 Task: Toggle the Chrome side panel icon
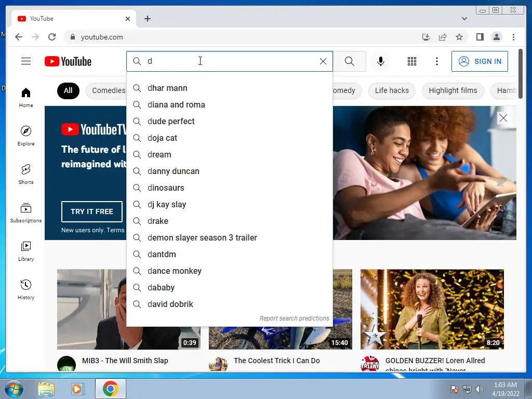480,37
